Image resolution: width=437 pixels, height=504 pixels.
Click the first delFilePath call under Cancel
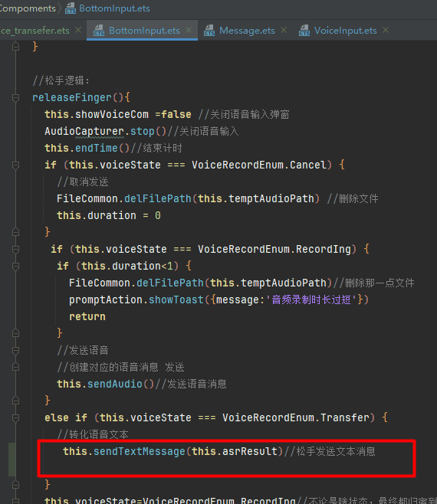pyautogui.click(x=158, y=198)
